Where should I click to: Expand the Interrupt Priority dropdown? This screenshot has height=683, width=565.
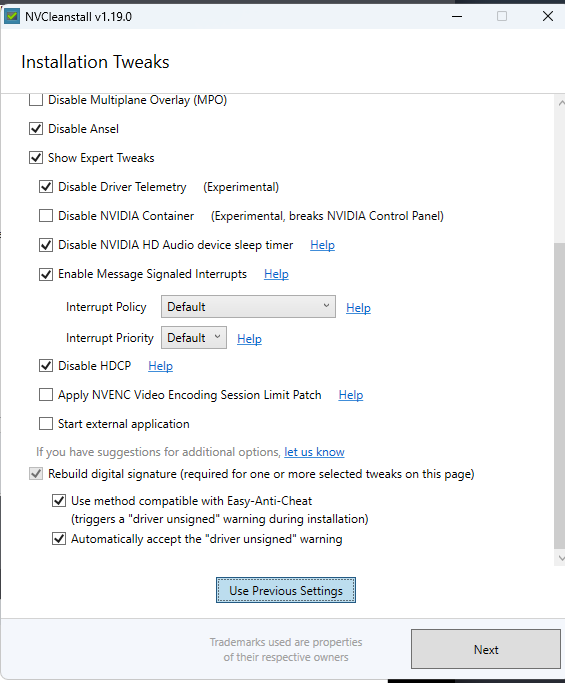(194, 338)
